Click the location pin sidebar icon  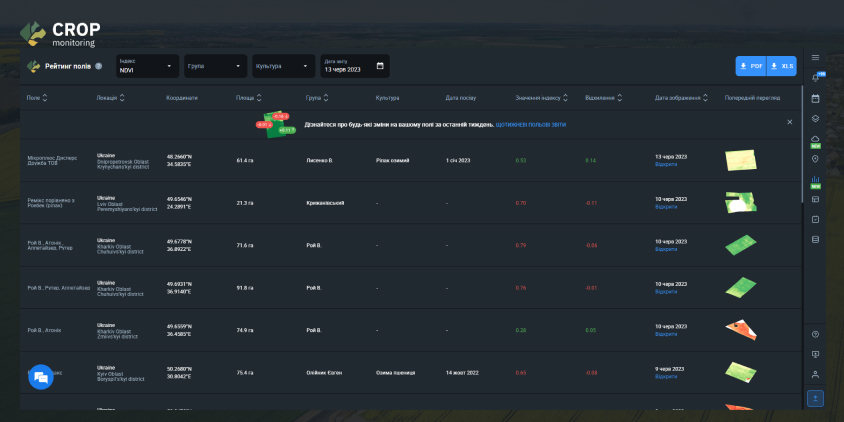815,159
